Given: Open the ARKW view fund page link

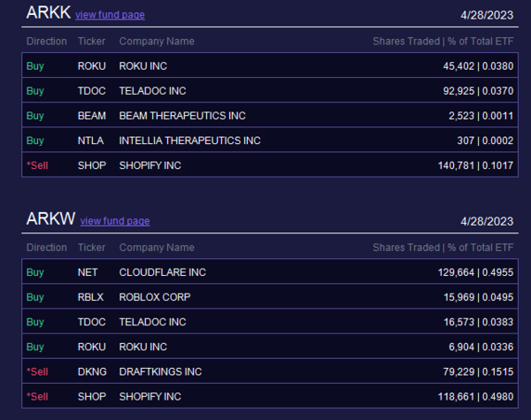Looking at the screenshot, I should coord(115,221).
